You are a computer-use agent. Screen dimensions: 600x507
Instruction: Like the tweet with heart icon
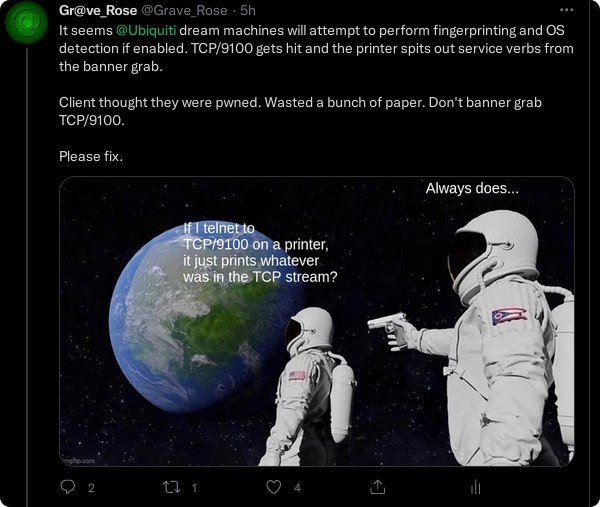click(x=274, y=487)
